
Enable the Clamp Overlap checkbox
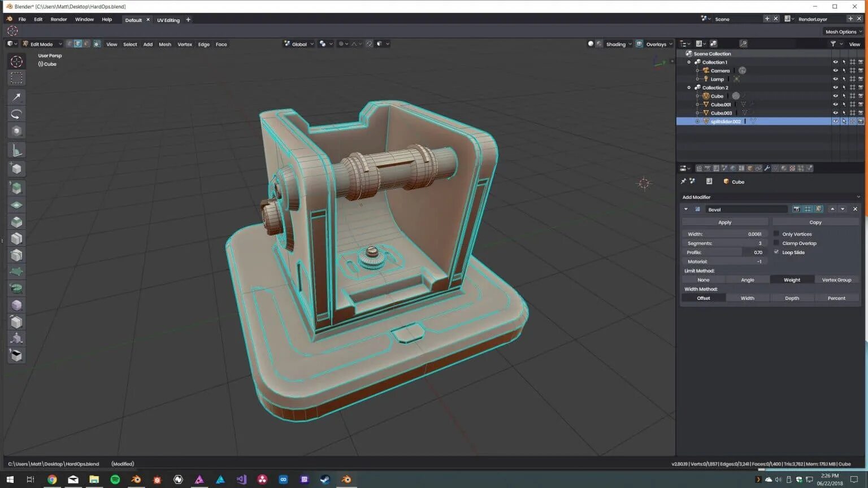[776, 243]
